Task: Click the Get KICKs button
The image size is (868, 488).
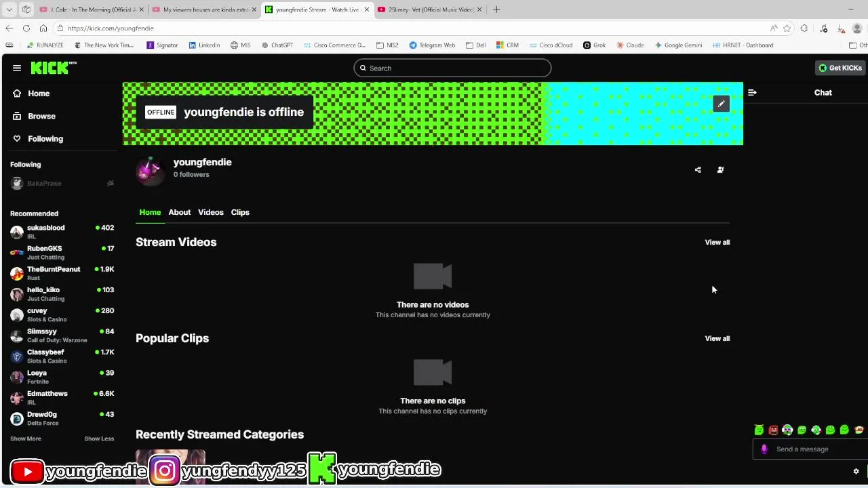Action: (x=840, y=68)
